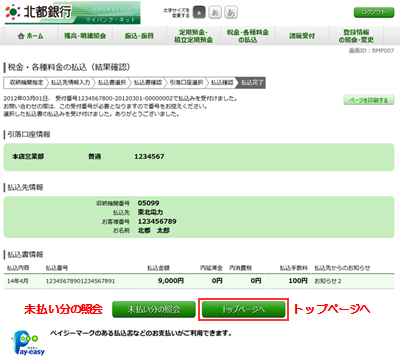The width and height of the screenshot is (400, 363).
Task: Click the 払込先情報入力 step
Action: pos(70,83)
